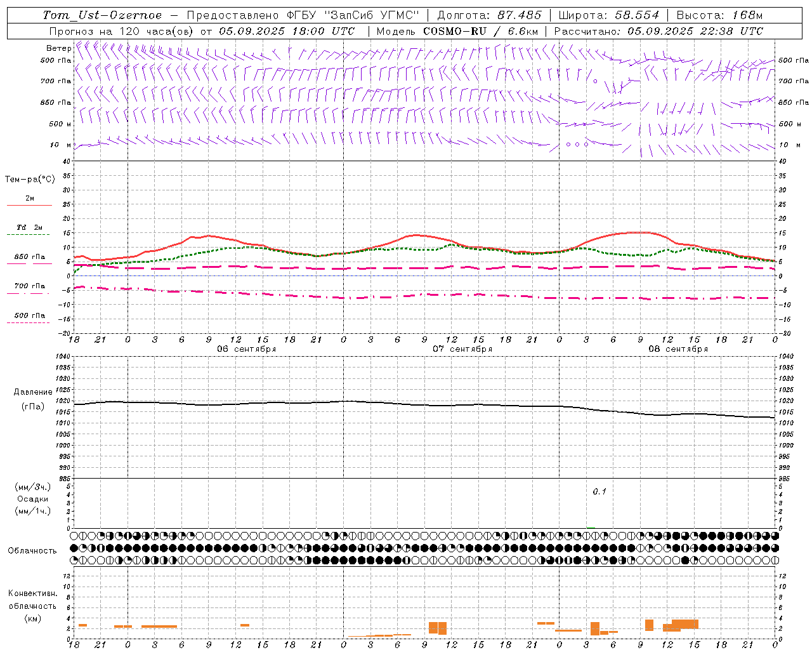Select the text "Широта: 58.554"
This screenshot has height=650, width=812.
point(609,15)
